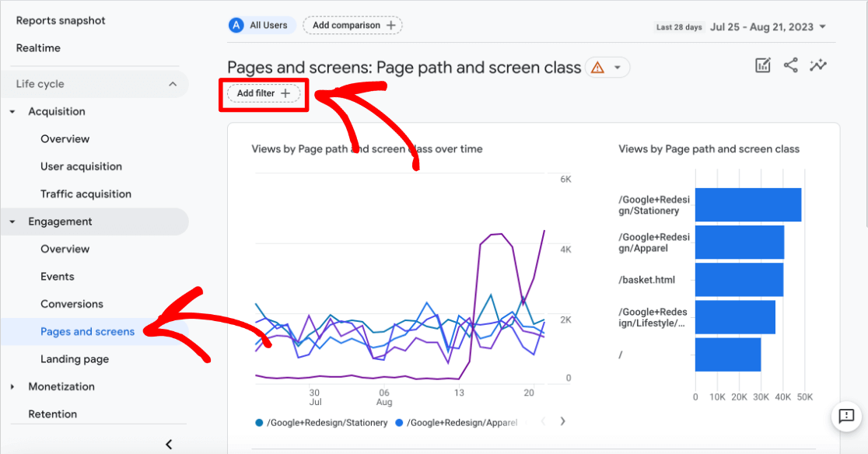Click the Add comparison button

pyautogui.click(x=352, y=26)
